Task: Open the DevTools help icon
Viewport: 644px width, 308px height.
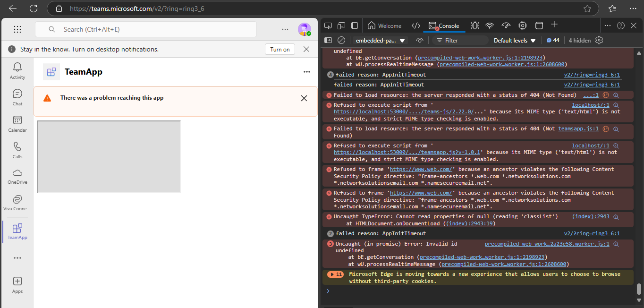Action: [621, 26]
